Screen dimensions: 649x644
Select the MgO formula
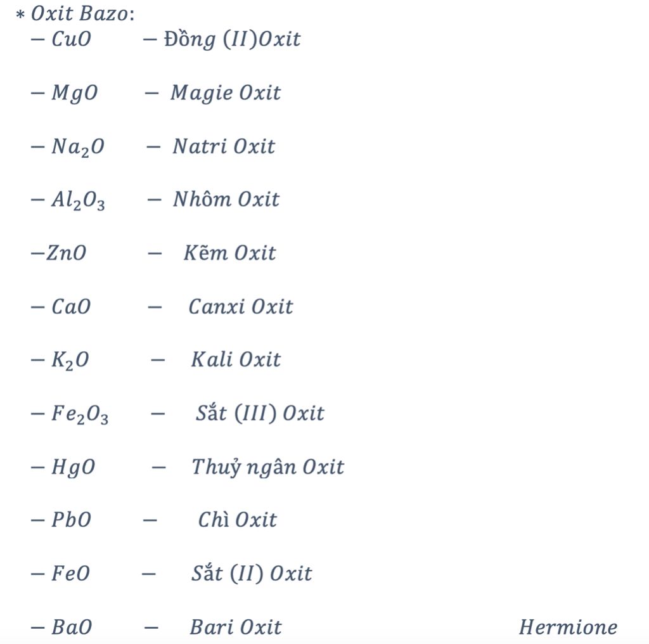click(x=75, y=93)
